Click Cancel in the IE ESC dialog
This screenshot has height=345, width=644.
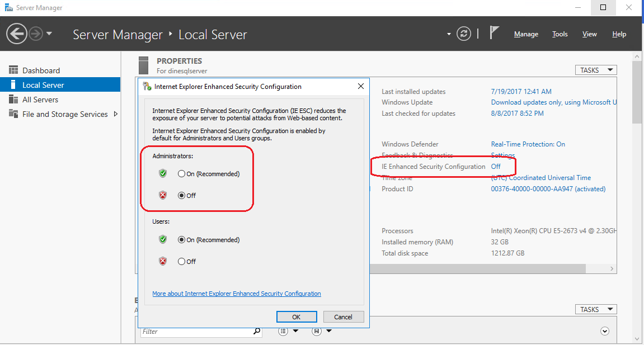click(344, 316)
